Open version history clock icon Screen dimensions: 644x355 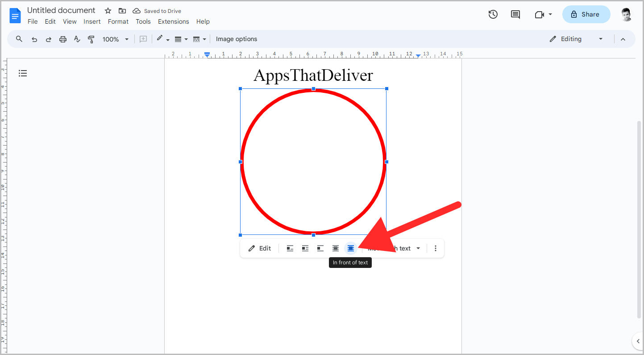tap(493, 14)
